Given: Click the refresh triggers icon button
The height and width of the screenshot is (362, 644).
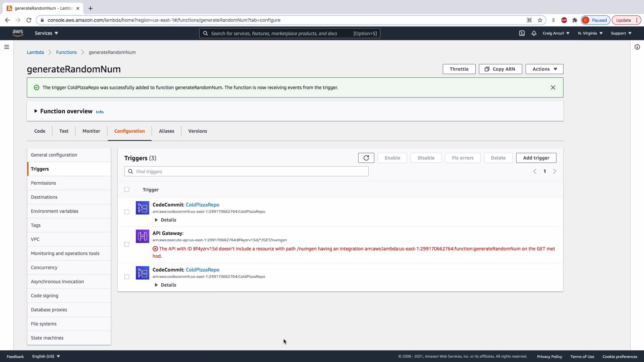Looking at the screenshot, I should pos(366,158).
